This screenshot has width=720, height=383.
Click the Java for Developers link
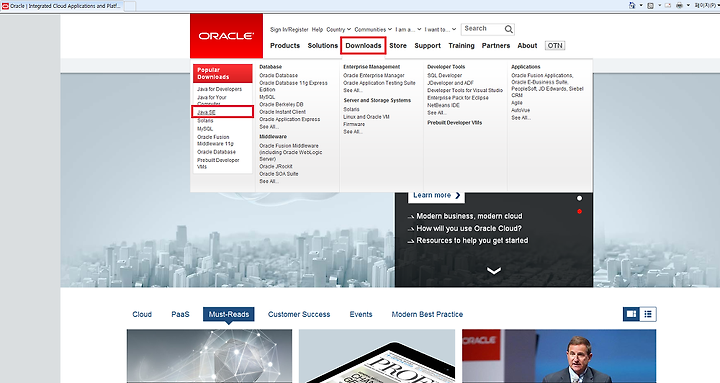click(x=219, y=89)
